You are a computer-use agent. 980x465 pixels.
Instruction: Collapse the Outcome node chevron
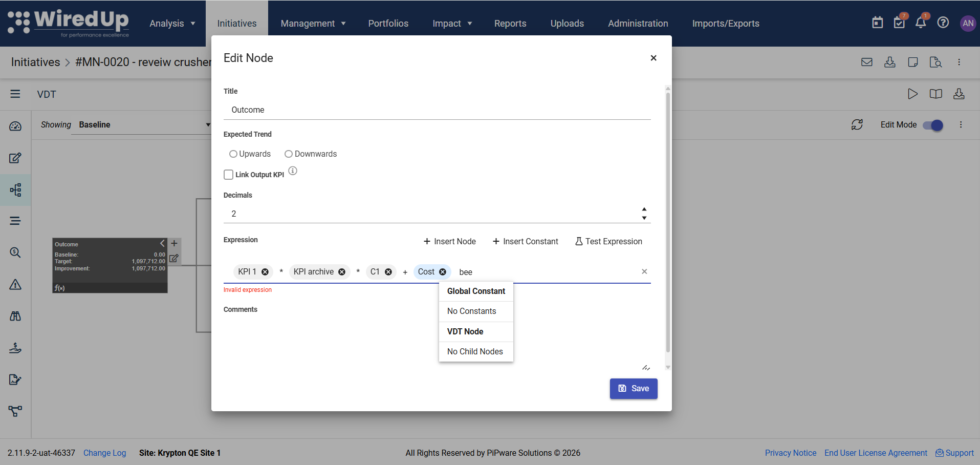tap(163, 243)
